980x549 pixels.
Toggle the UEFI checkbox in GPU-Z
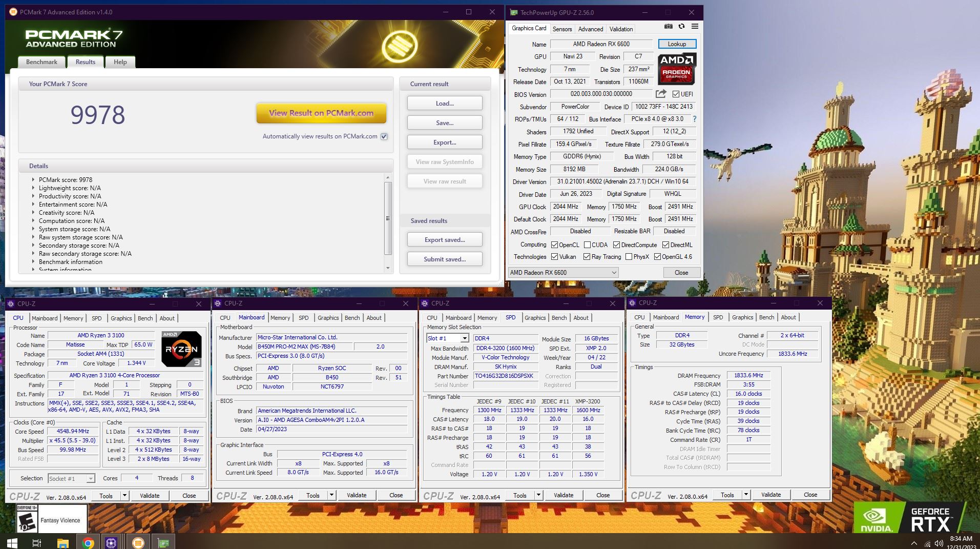[x=676, y=94]
